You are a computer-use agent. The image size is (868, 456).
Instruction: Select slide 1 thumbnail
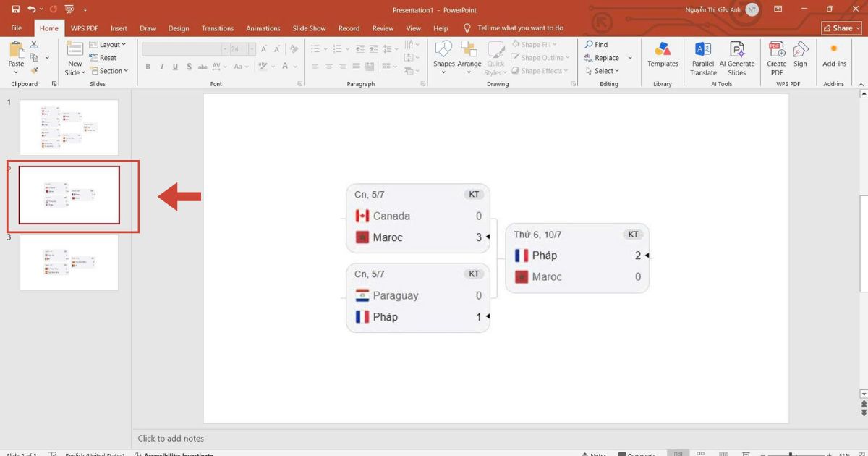point(69,127)
